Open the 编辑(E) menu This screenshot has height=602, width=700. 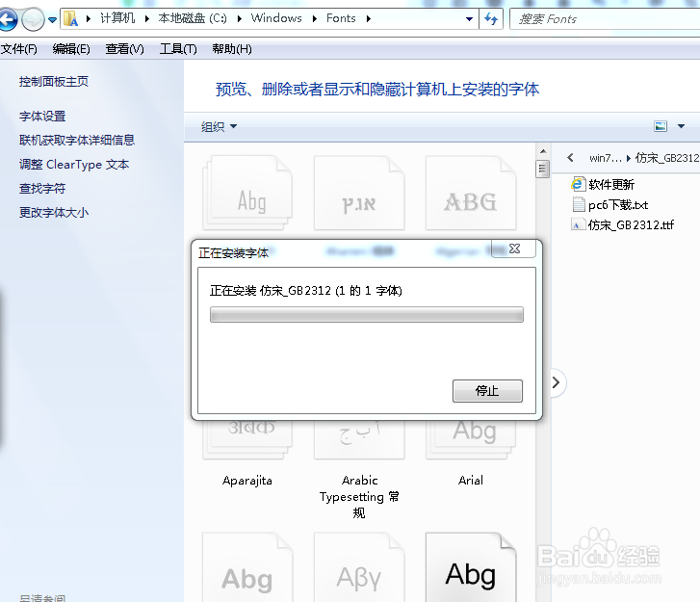point(71,49)
